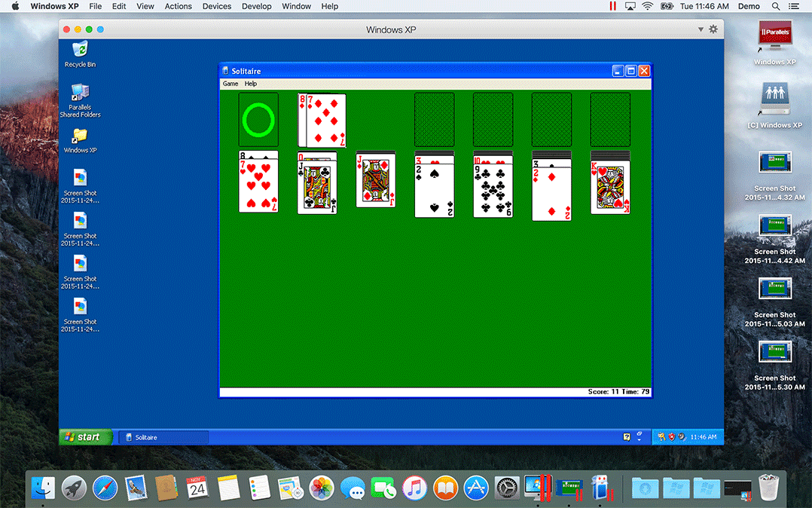Click the Score: 11 Time: 79 status text
The width and height of the screenshot is (812, 508).
(618, 392)
